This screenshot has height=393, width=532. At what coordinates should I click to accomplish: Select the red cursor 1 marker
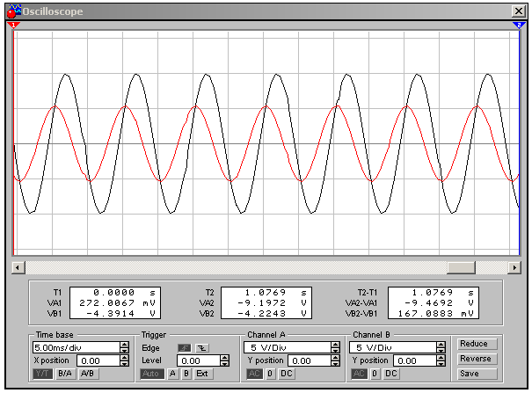(13, 25)
